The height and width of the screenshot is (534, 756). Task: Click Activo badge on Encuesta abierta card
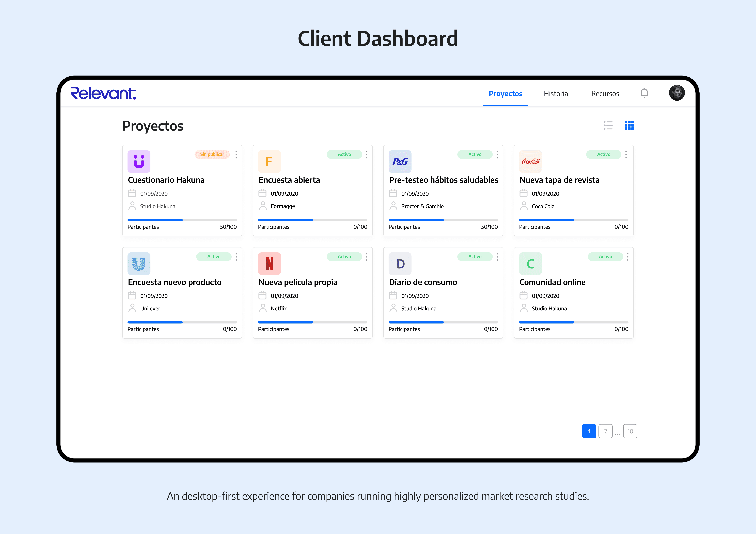pyautogui.click(x=344, y=154)
